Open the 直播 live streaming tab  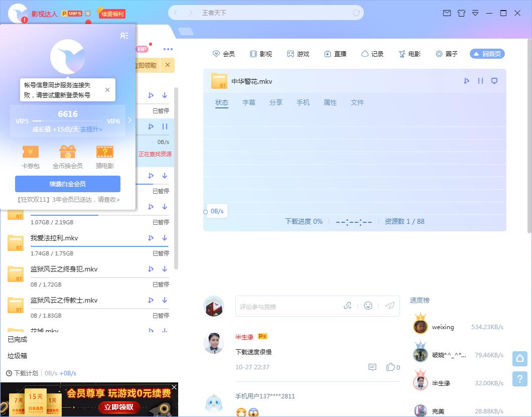pyautogui.click(x=335, y=54)
